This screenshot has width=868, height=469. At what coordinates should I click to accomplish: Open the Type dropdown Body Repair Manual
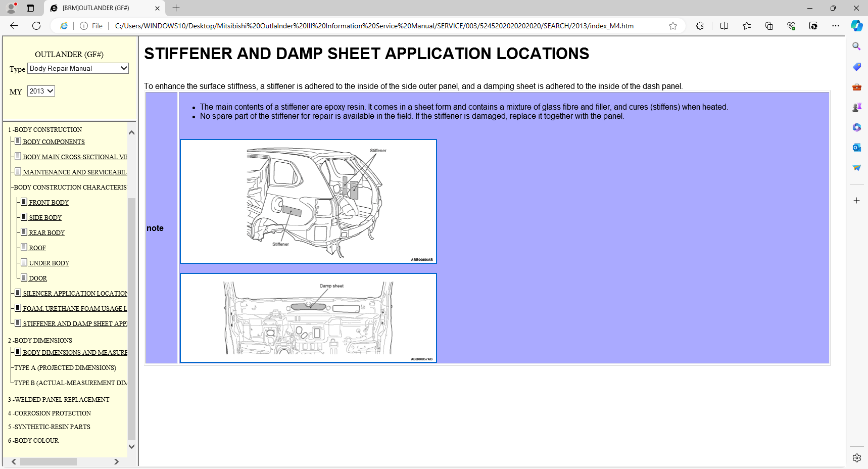pos(78,68)
